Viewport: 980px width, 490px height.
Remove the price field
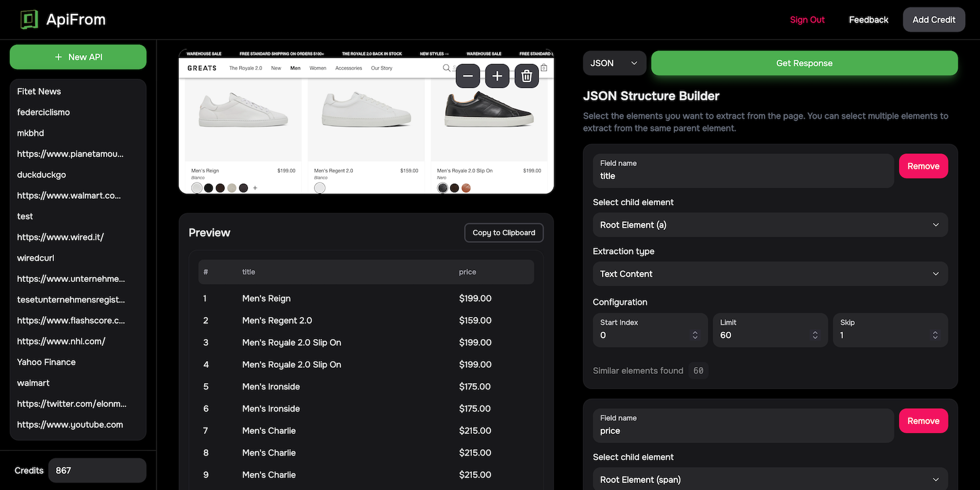tap(923, 421)
